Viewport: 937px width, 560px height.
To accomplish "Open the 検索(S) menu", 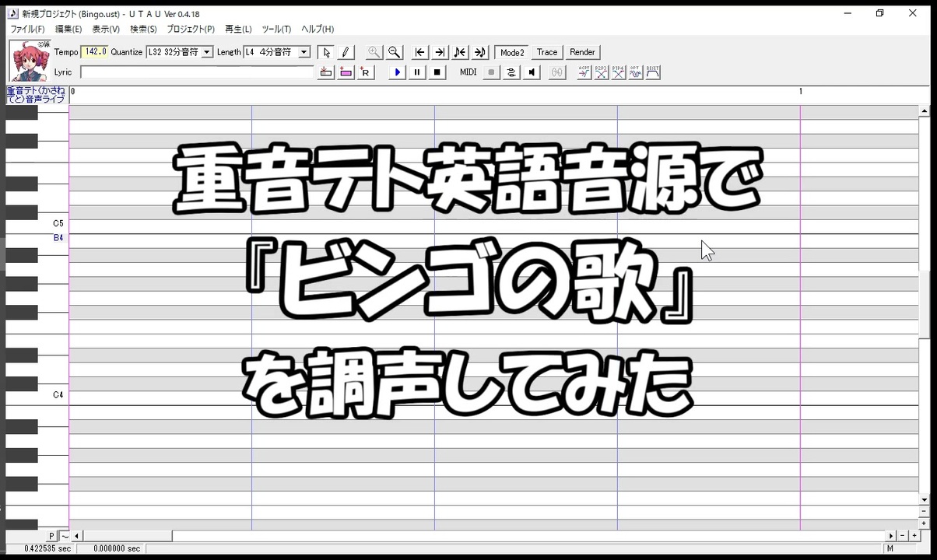I will pyautogui.click(x=143, y=29).
